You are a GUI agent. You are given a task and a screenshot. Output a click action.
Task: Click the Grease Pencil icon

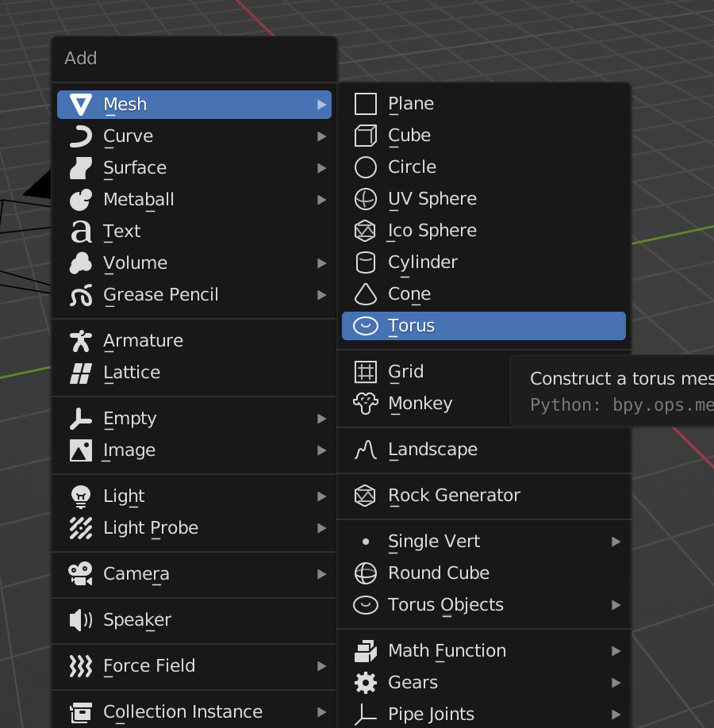click(81, 295)
